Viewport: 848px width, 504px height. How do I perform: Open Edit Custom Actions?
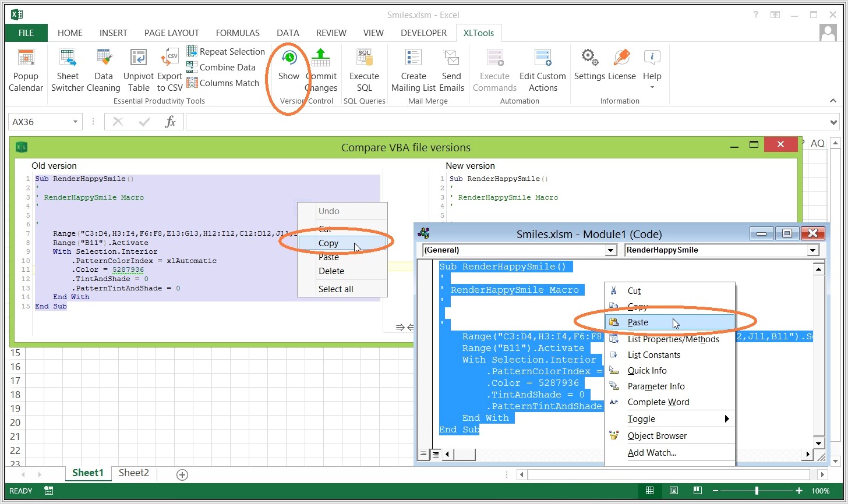(x=543, y=70)
